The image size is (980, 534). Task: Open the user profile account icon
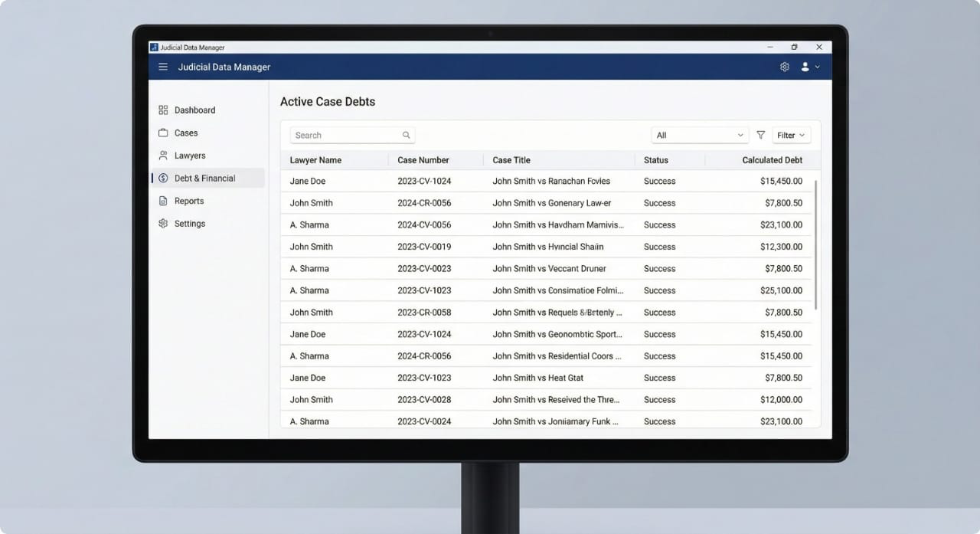[x=805, y=67]
